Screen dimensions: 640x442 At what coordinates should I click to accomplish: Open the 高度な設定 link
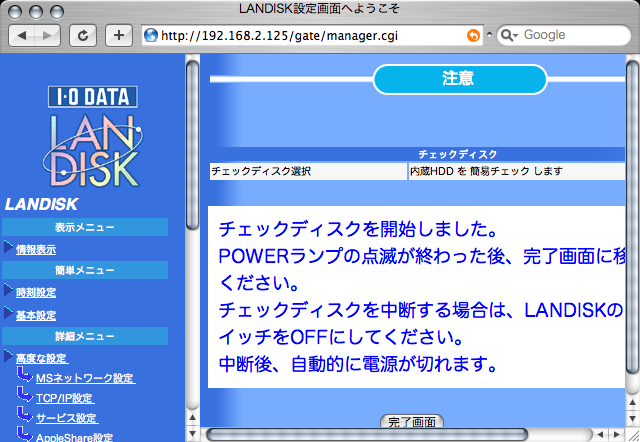42,359
